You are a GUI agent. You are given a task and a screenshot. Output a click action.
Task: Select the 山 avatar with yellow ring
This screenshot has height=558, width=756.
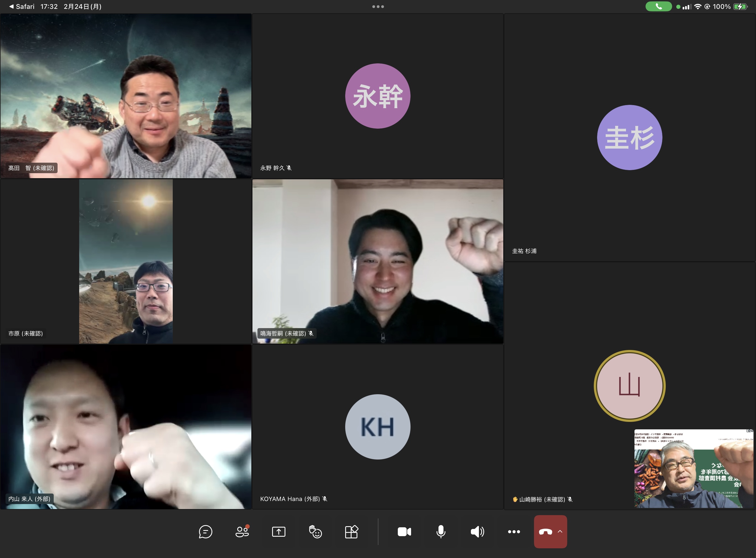(629, 386)
